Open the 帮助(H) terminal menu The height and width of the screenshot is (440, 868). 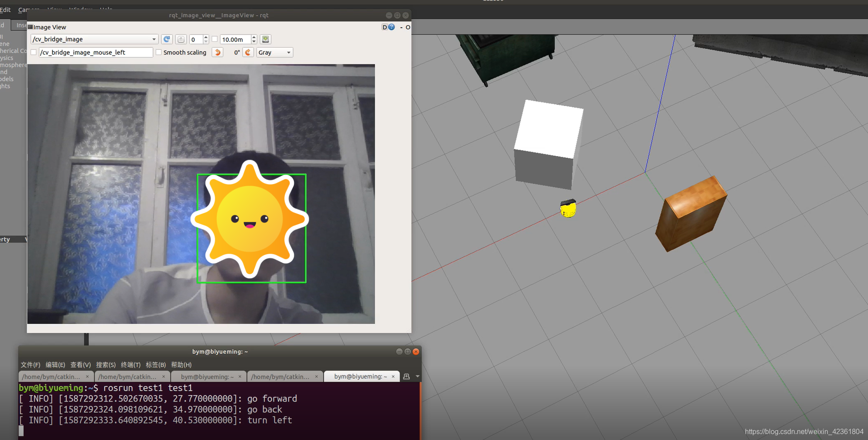[x=181, y=365]
